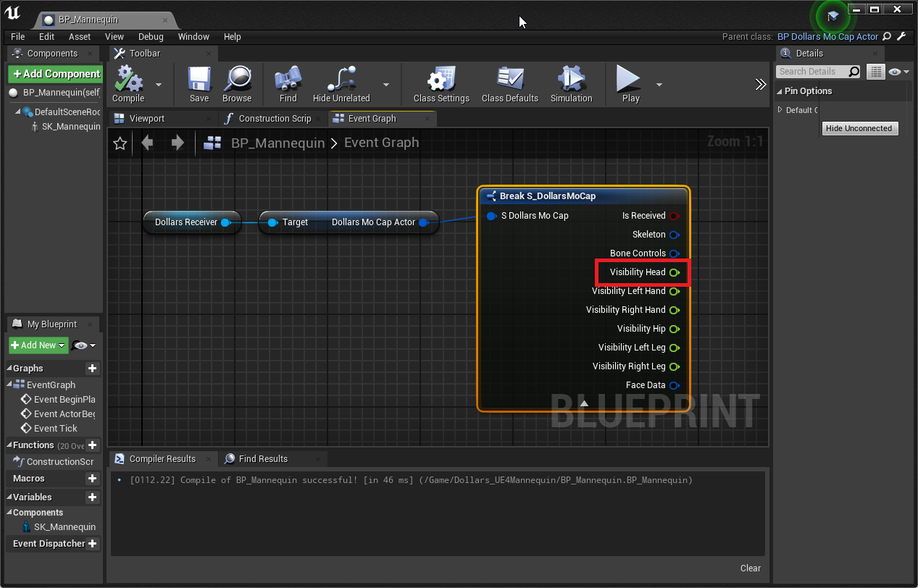The image size is (918, 588).
Task: Click the Add Component button
Action: coord(55,74)
